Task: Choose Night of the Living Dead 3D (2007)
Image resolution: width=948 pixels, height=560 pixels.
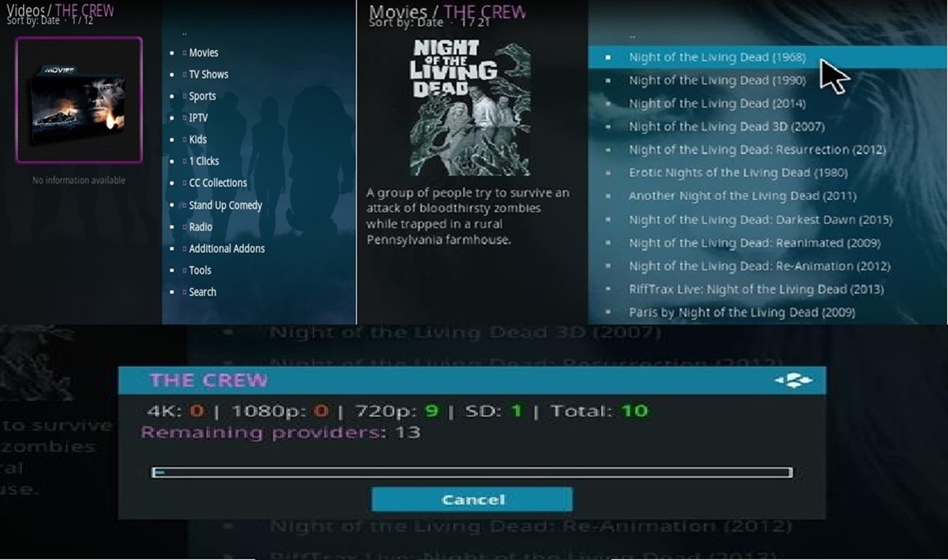Action: (x=726, y=126)
